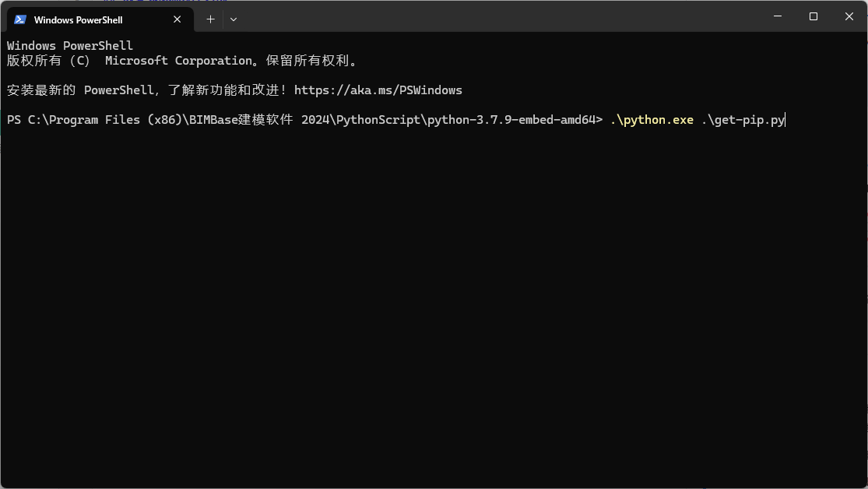Click the blank terminal output area

tap(428, 311)
